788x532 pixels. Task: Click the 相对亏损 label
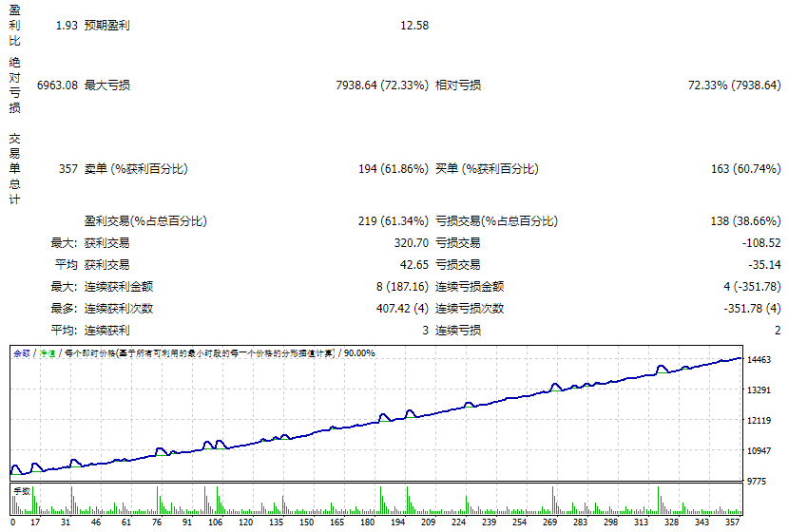458,85
